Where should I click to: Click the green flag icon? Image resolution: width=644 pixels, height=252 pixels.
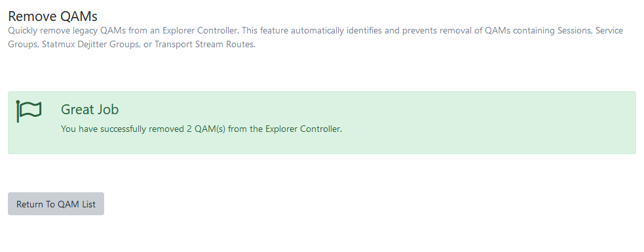pos(29,111)
